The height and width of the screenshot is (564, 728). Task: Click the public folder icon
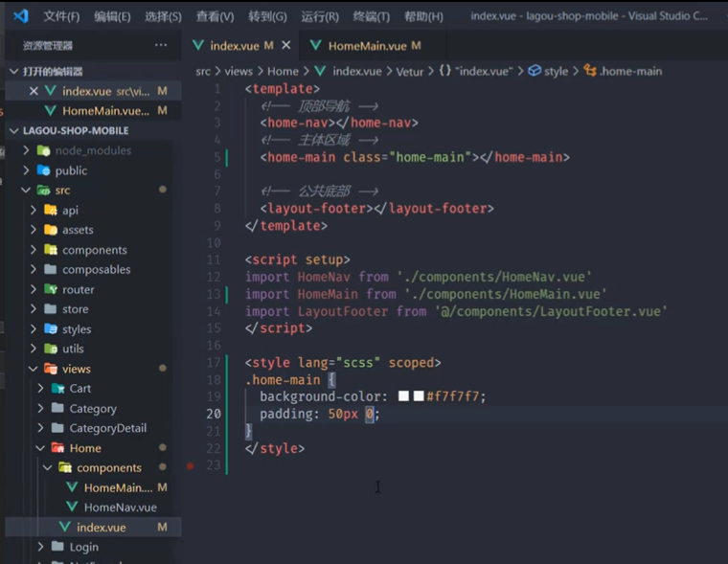coord(43,170)
